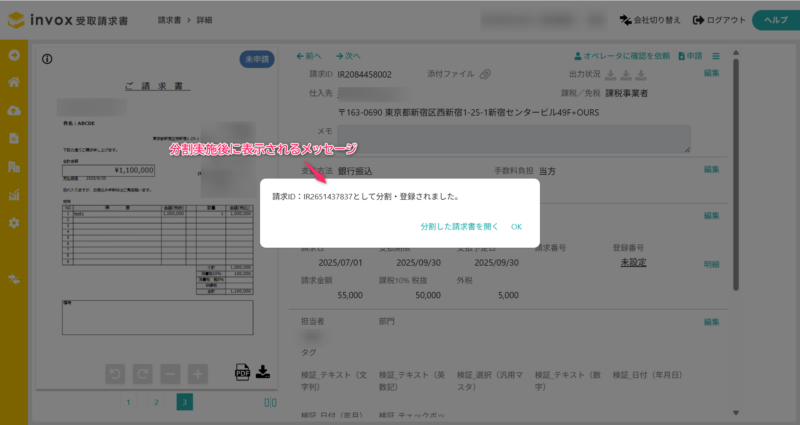This screenshot has width=800, height=425.
Task: Rotate invoice preview clockwise
Action: click(143, 374)
